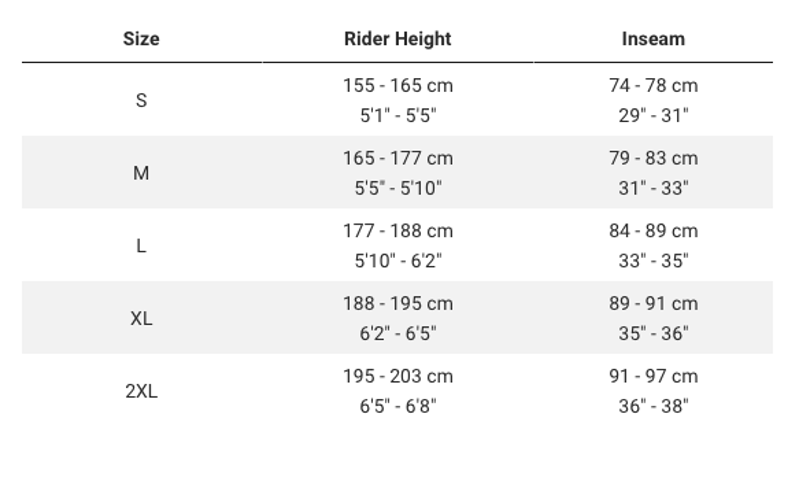Select the L size row label

coord(141,245)
